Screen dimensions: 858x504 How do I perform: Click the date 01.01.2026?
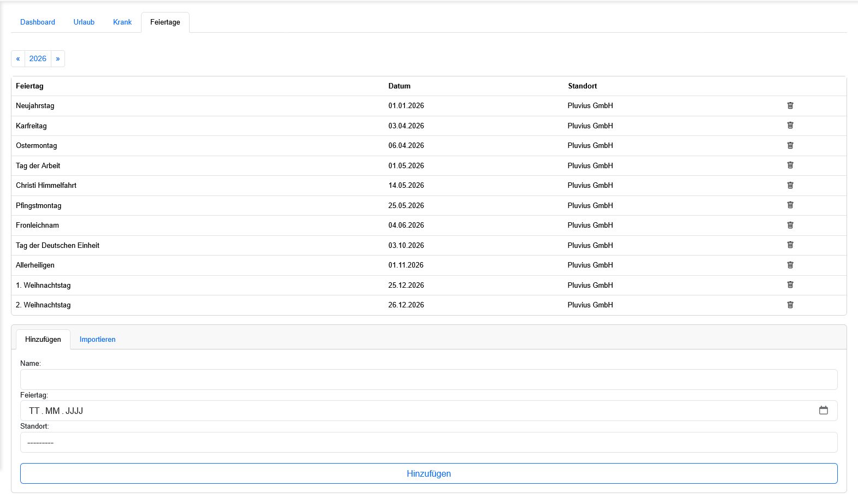[x=406, y=105]
